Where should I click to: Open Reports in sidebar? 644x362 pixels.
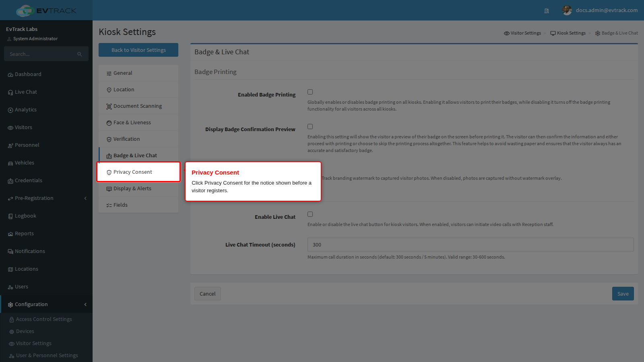click(x=46, y=234)
